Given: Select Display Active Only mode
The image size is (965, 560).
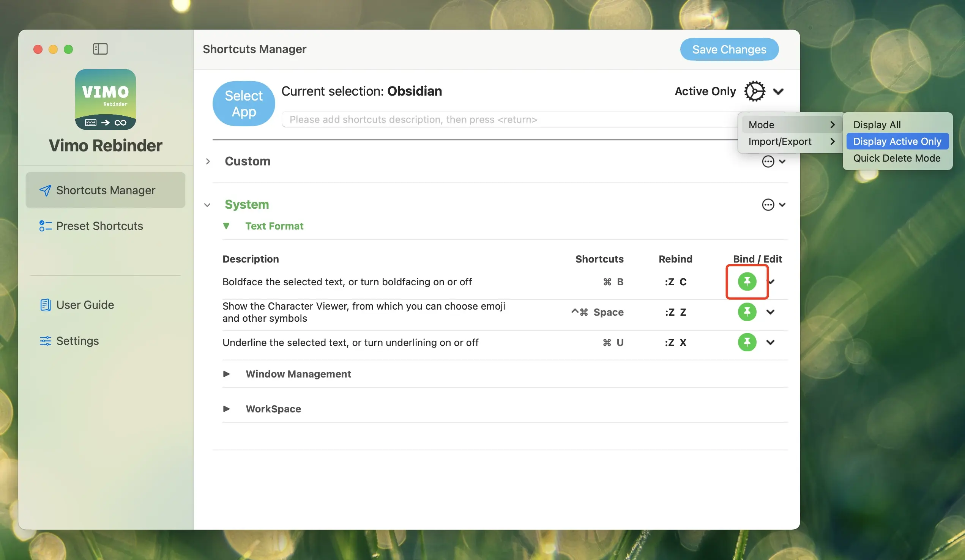Looking at the screenshot, I should coord(897,141).
